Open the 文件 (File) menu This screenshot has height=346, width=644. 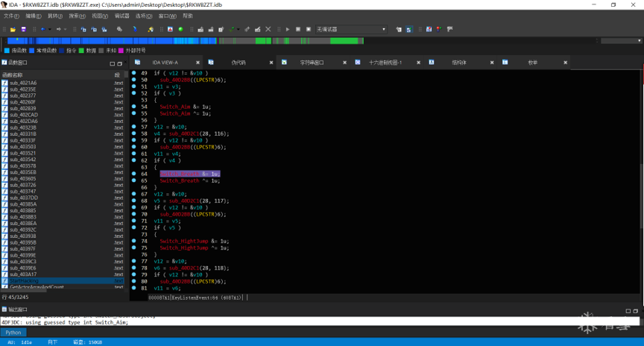pyautogui.click(x=11, y=16)
